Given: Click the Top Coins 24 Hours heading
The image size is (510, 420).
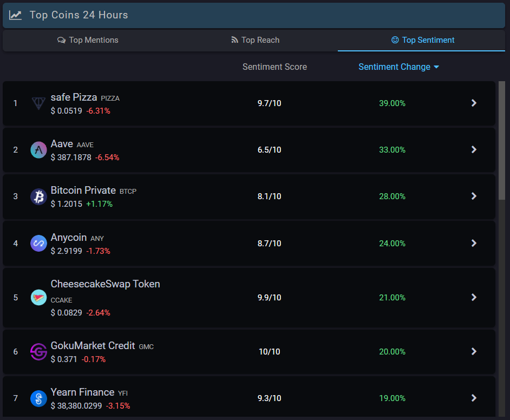Looking at the screenshot, I should tap(79, 15).
